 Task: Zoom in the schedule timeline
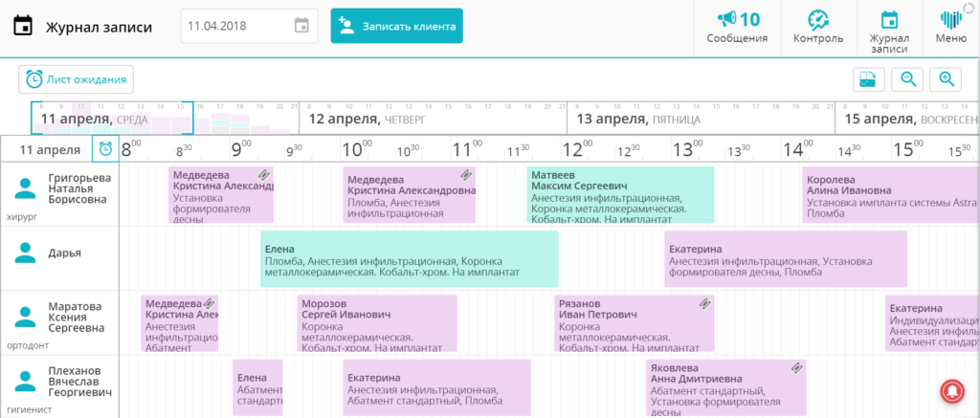pyautogui.click(x=947, y=79)
